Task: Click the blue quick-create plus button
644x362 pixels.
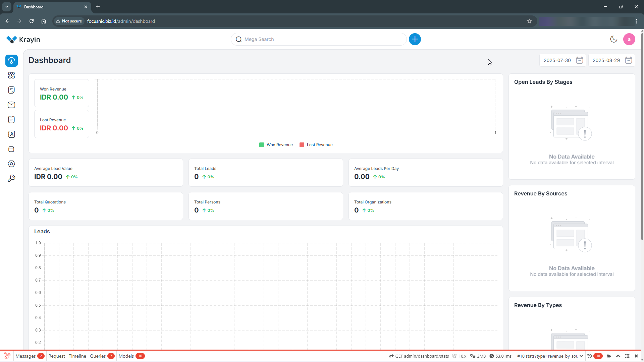Action: coord(415,39)
